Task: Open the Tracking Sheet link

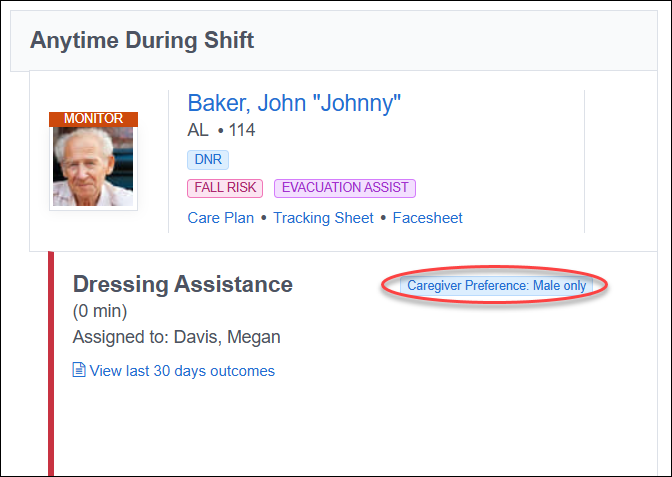Action: (324, 218)
